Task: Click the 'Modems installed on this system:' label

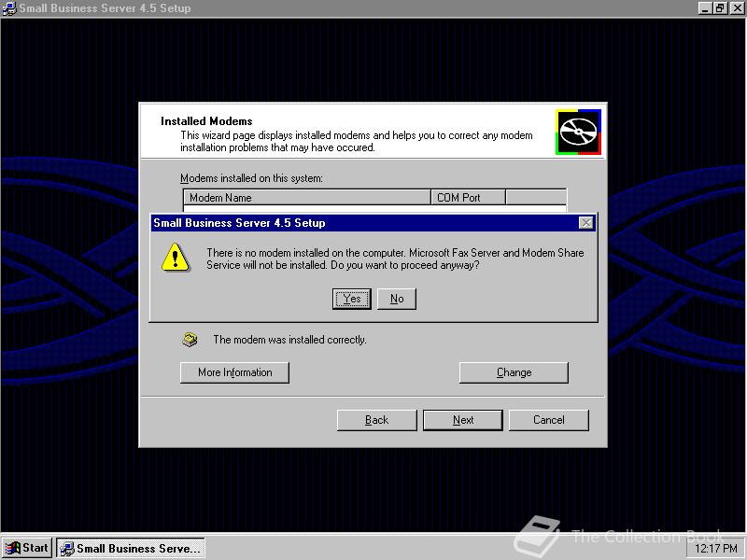Action: point(251,178)
